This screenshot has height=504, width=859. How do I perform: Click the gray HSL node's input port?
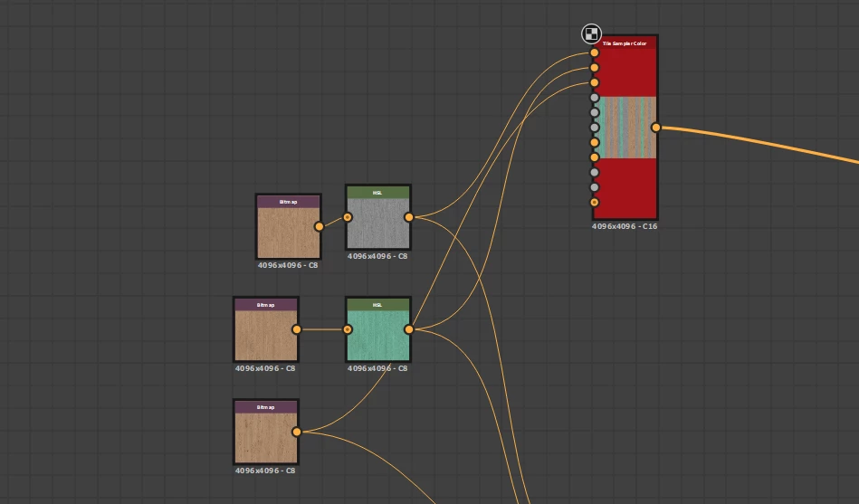pyautogui.click(x=348, y=217)
